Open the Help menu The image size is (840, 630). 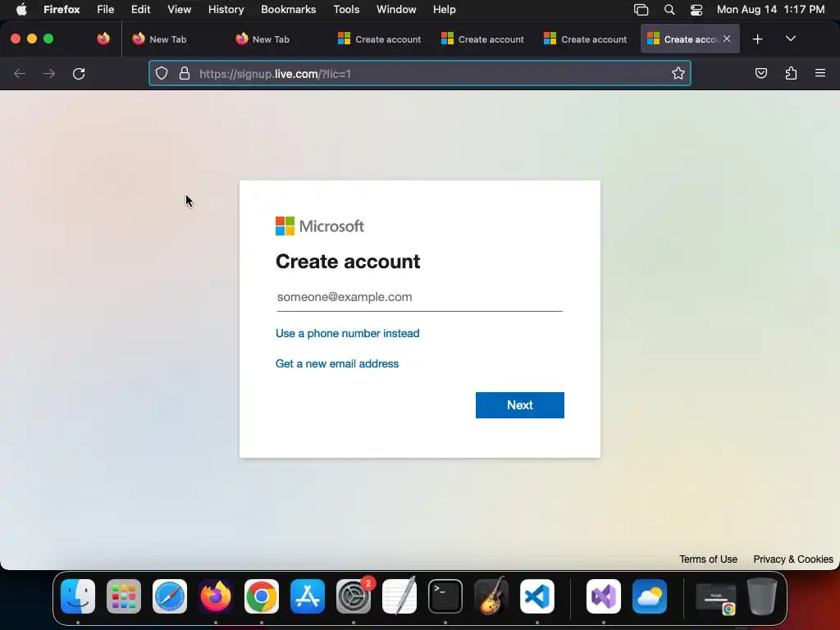[x=444, y=9]
